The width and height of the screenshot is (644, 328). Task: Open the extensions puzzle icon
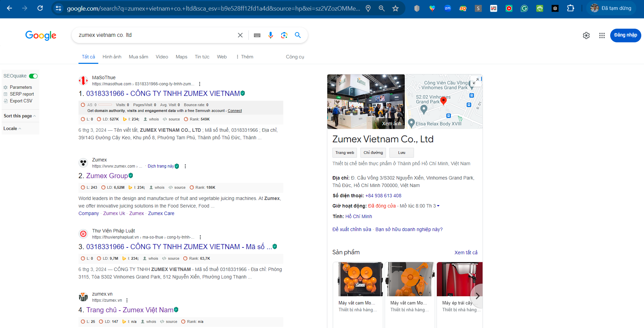tap(571, 8)
